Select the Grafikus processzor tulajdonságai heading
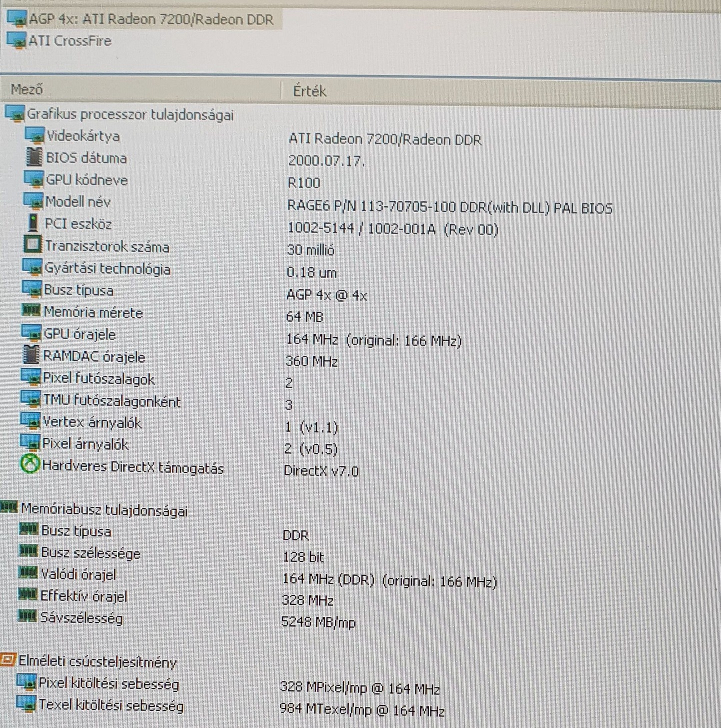The width and height of the screenshot is (721, 728). click(130, 115)
